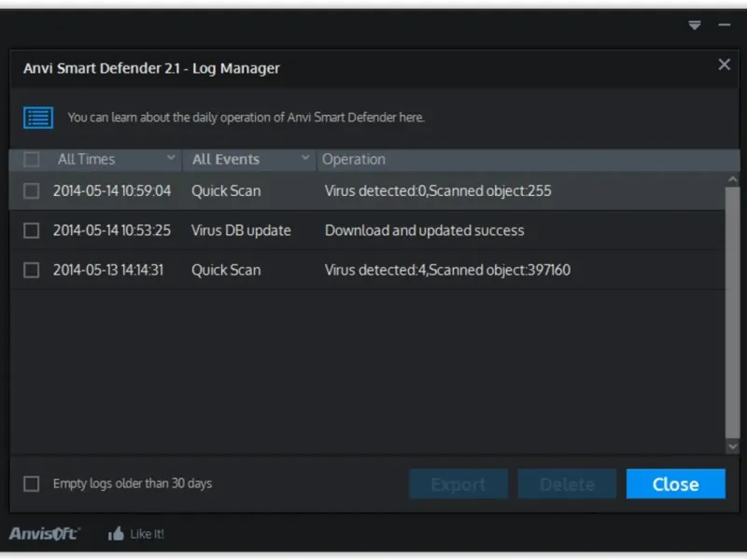Click the Like It thumbs-up icon
The width and height of the screenshot is (747, 560).
pos(116,534)
